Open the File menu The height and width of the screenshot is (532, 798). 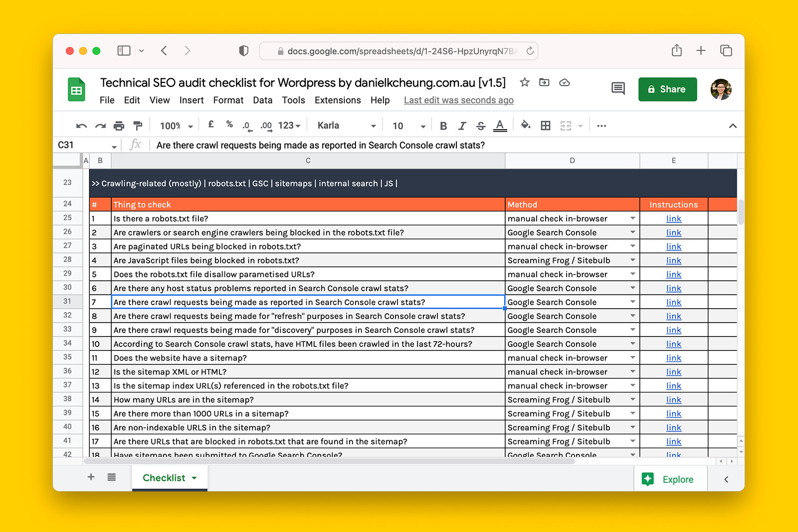tap(107, 100)
